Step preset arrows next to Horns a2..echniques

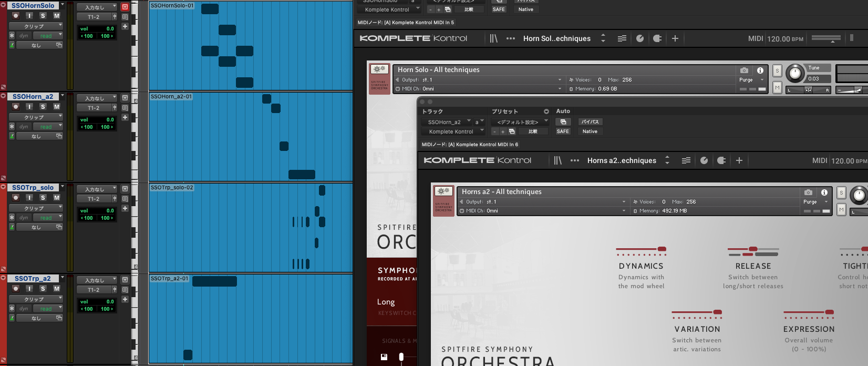tap(667, 160)
